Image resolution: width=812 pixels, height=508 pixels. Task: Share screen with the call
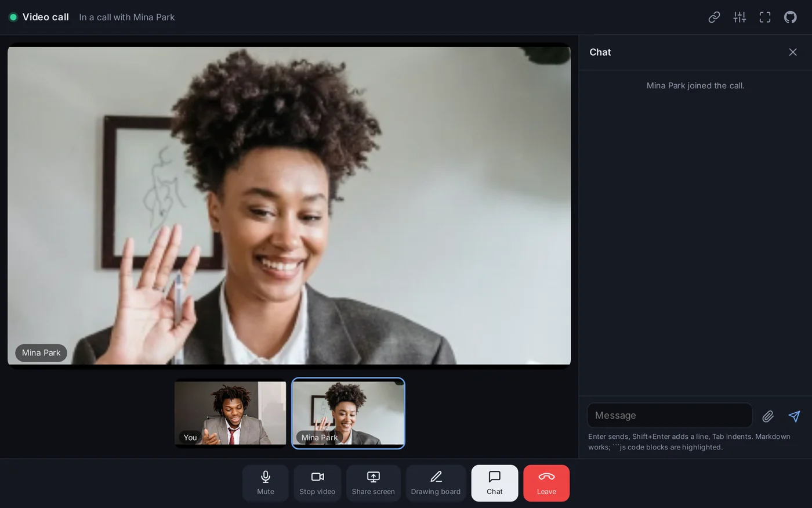[374, 483]
